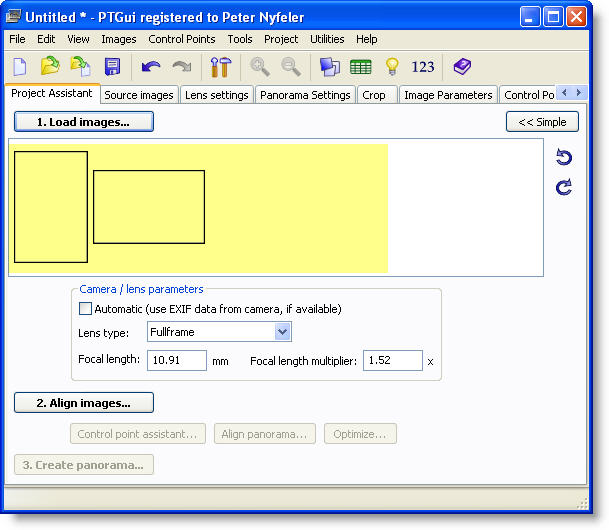Click the light bulb icon
Viewport: 609px width, 530px height.
pos(392,67)
